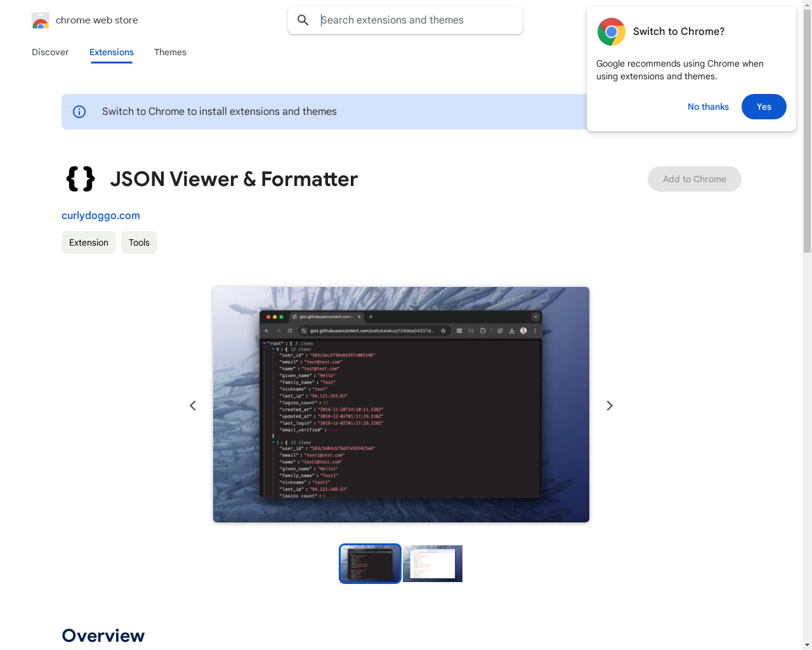Viewport: 812px width, 650px height.
Task: Switch to the Extensions tab
Action: pyautogui.click(x=112, y=52)
